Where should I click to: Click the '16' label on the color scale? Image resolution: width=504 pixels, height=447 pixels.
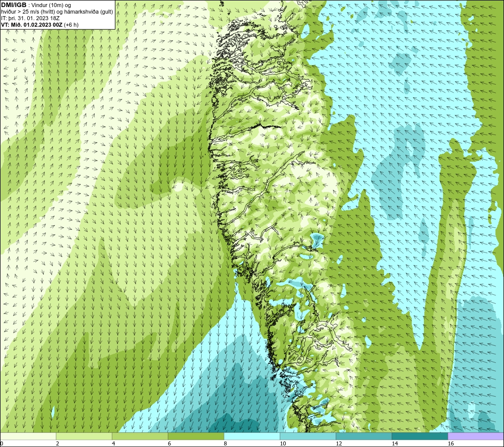point(451,444)
